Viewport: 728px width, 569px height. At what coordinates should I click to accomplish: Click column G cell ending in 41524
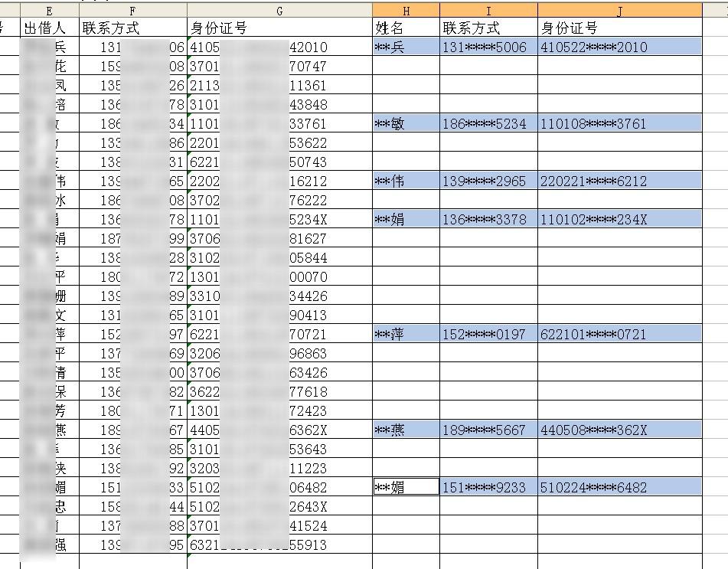pos(279,525)
